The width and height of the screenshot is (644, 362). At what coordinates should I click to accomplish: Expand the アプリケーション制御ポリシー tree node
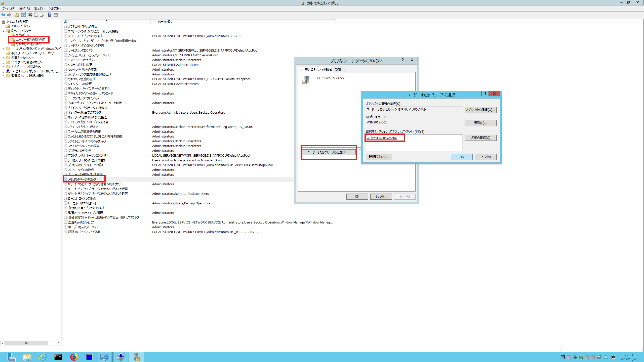pyautogui.click(x=3, y=67)
